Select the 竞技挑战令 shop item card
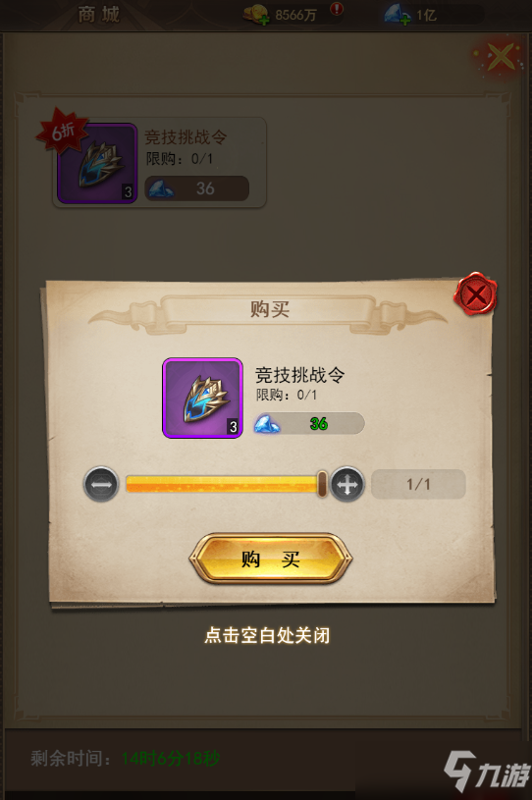532x800 pixels. (160, 163)
